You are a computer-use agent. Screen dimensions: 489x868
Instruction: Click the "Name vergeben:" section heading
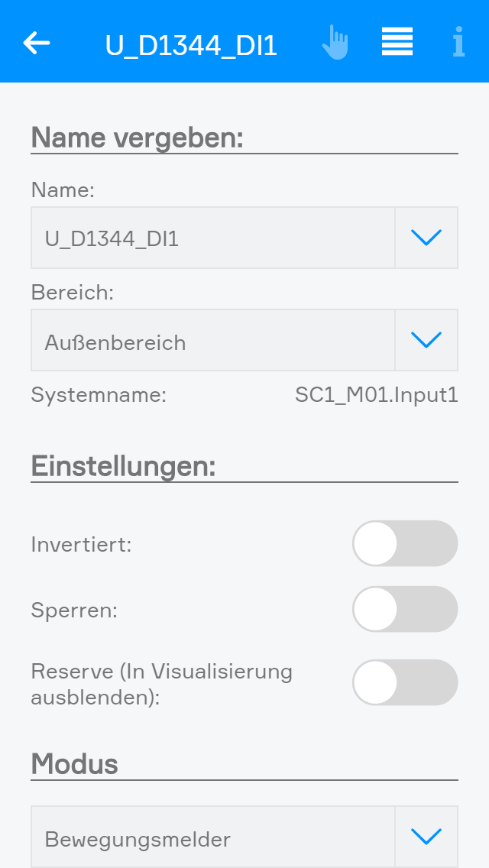(x=137, y=138)
